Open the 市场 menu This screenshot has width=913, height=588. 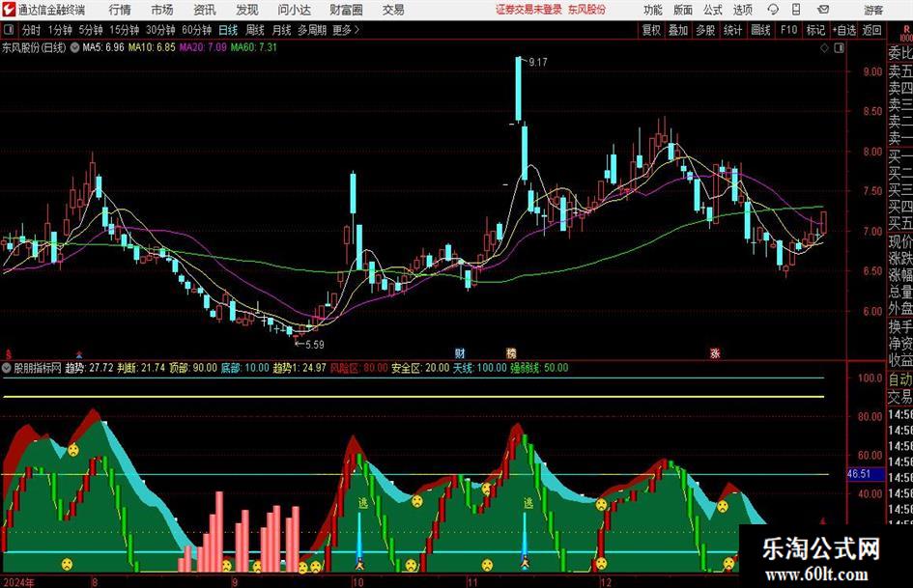(162, 10)
